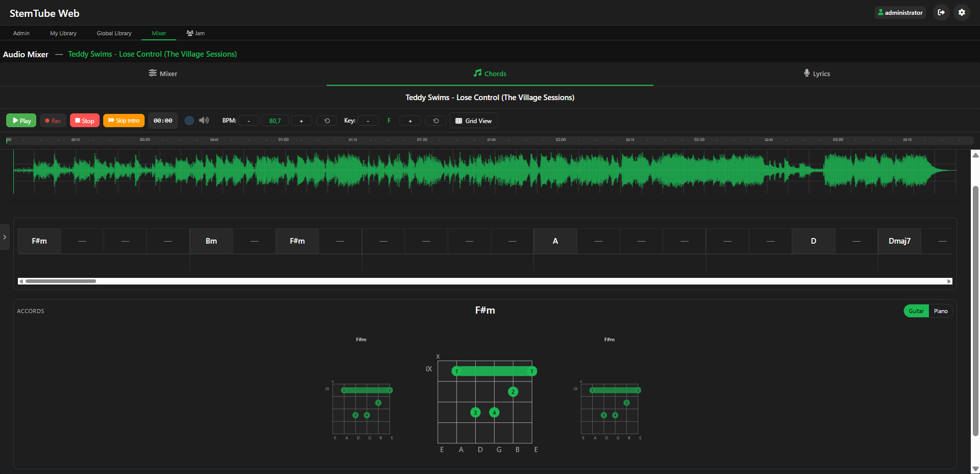Switch chord diagrams to Guitar

pyautogui.click(x=916, y=311)
